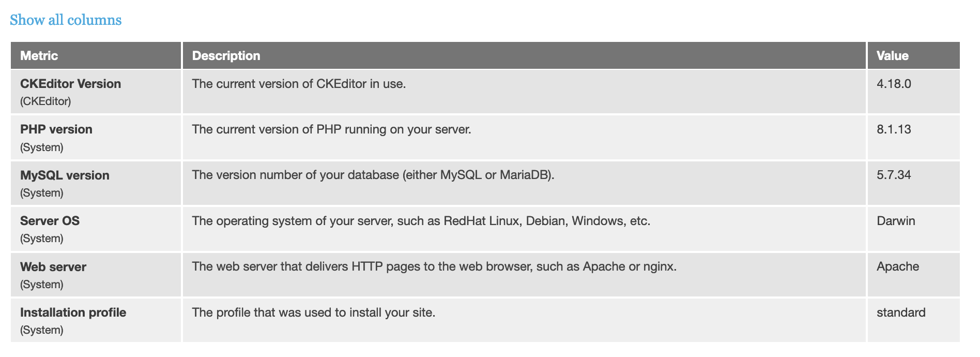Click the MySQL version value 5.7.34
Screen dimensions: 980x357
click(894, 175)
